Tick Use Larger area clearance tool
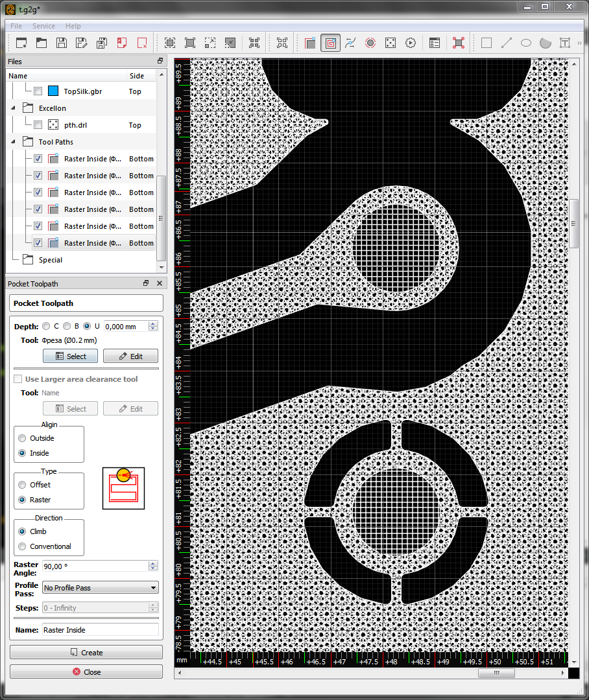The image size is (589, 700). (18, 379)
